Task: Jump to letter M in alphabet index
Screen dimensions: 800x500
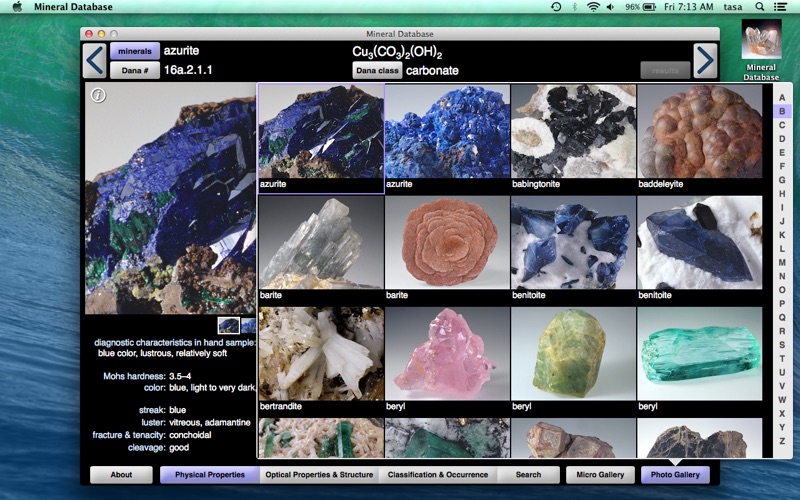Action: point(781,262)
